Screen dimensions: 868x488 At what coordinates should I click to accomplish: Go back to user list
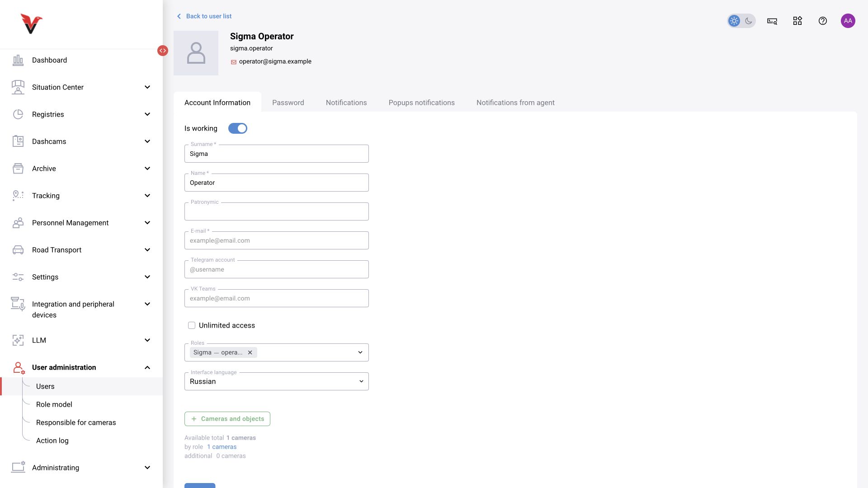coord(204,16)
